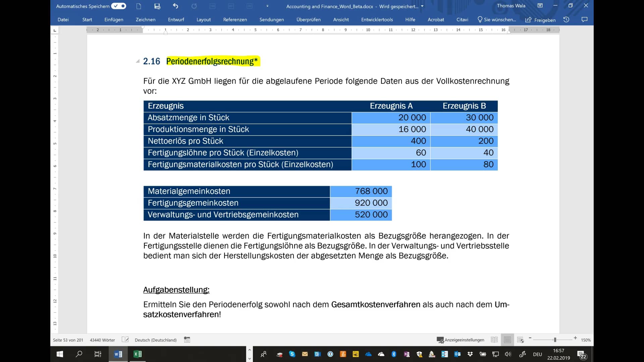Open ribbon display options icon
This screenshot has height=362, width=644.
(540, 6)
